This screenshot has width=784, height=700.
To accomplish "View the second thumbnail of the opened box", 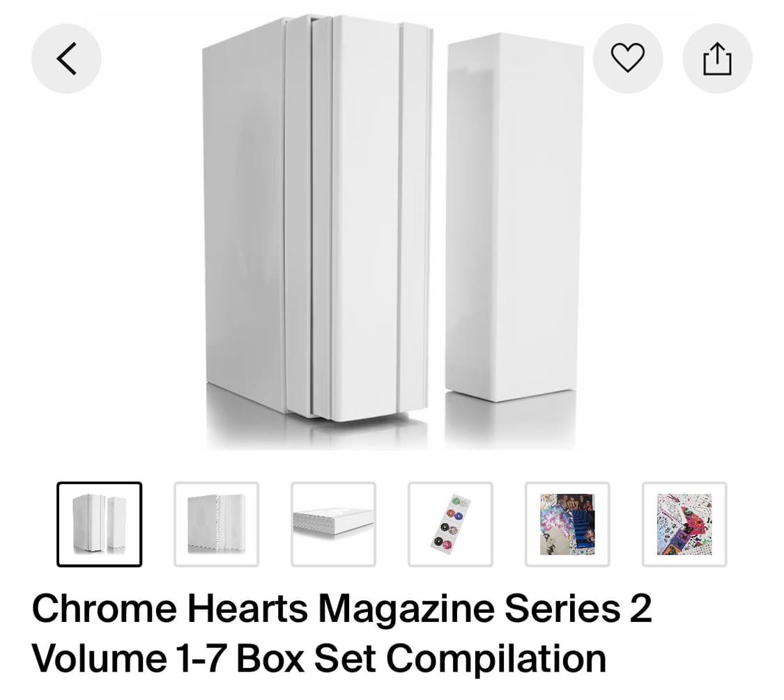I will [217, 524].
